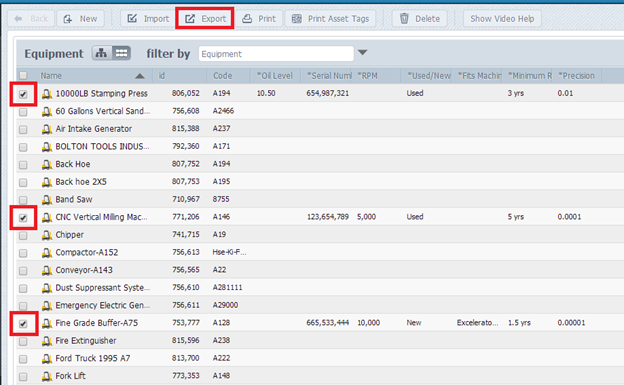
Task: Open the Band Saw equipment name
Action: [74, 199]
